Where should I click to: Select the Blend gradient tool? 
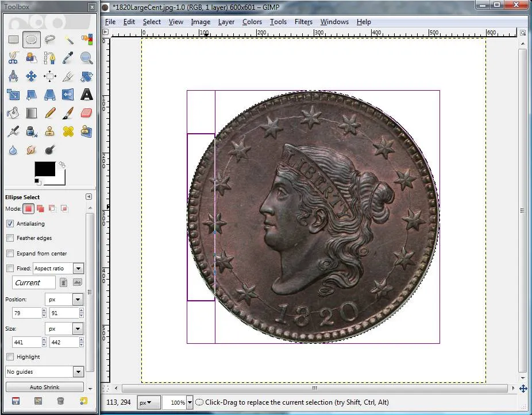click(32, 113)
